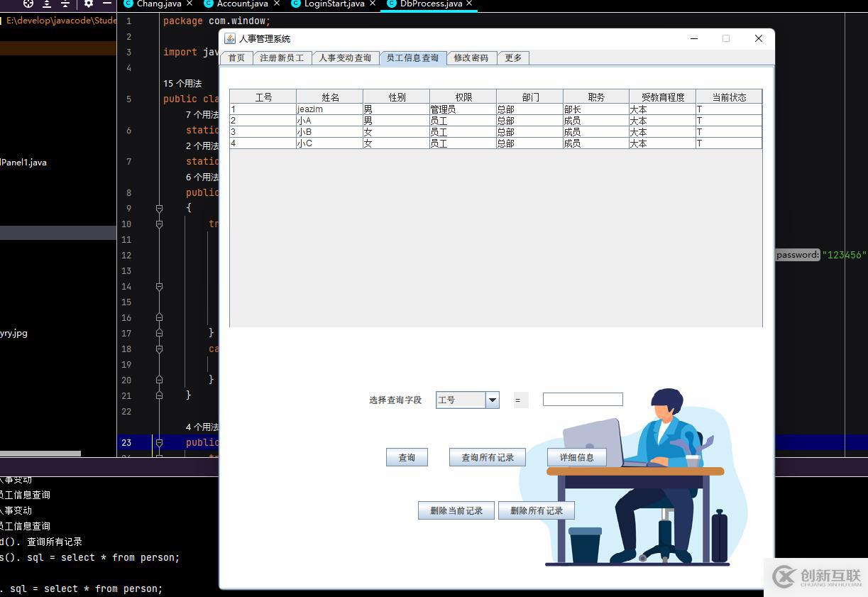Screen dimensions: 868x597
Task: Click the 查询所有记录 button
Action: click(x=488, y=458)
